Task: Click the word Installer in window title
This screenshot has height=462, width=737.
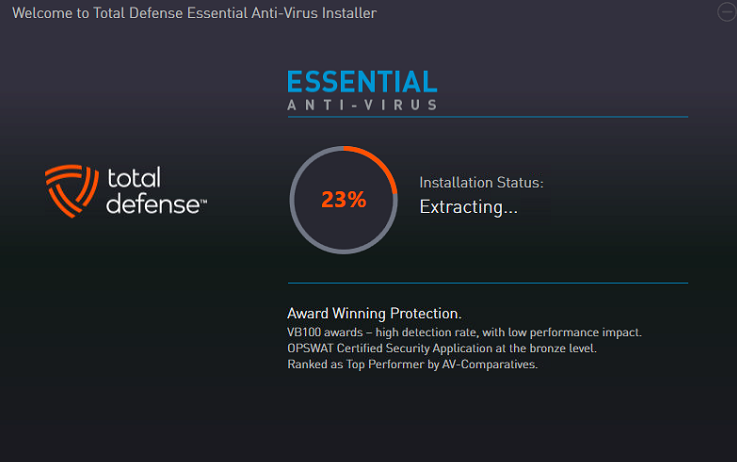Action: pos(349,13)
